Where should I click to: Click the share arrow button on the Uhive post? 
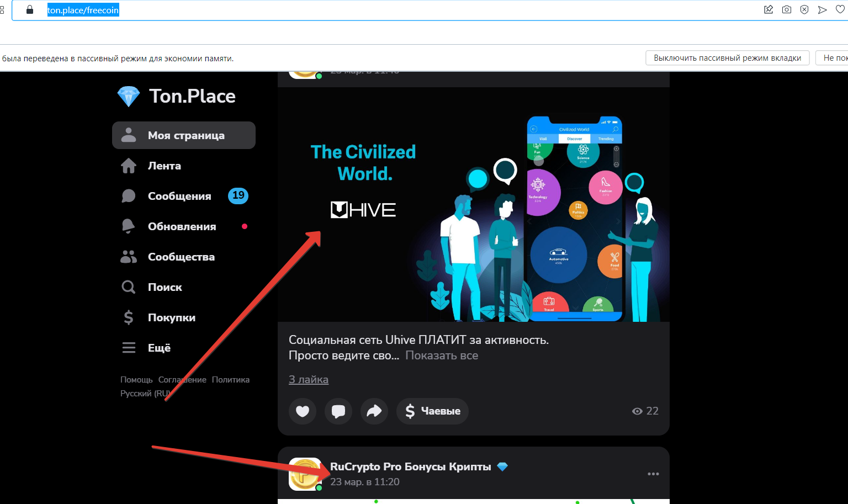374,411
